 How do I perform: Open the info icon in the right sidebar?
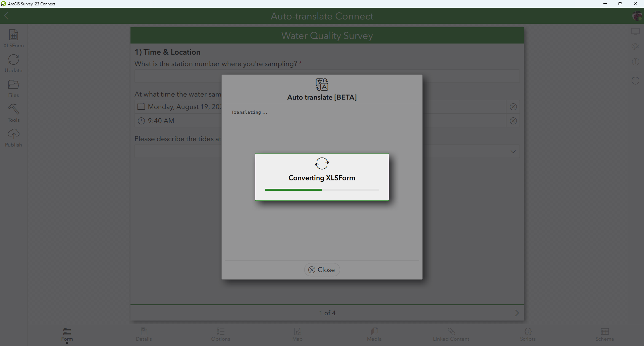coord(635,62)
